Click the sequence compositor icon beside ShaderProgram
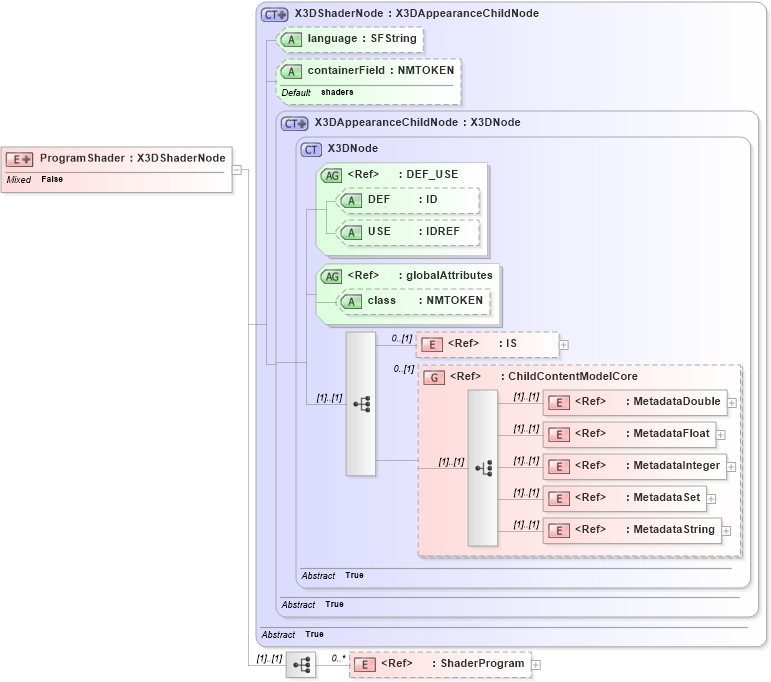 [301, 665]
